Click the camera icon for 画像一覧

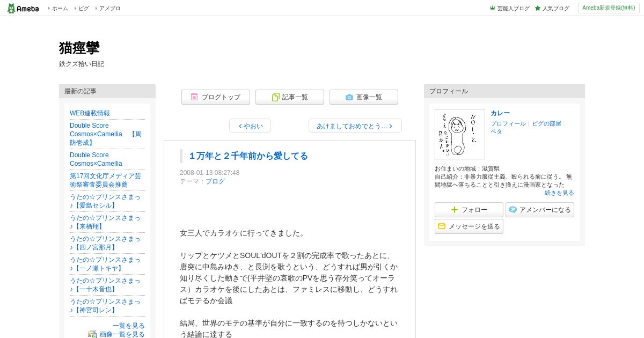pyautogui.click(x=349, y=97)
